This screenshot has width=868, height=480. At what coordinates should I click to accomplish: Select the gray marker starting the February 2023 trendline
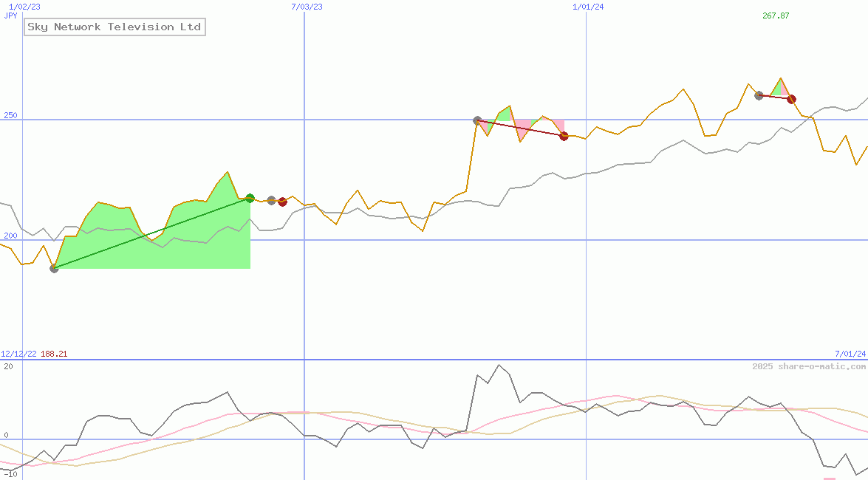[54, 270]
